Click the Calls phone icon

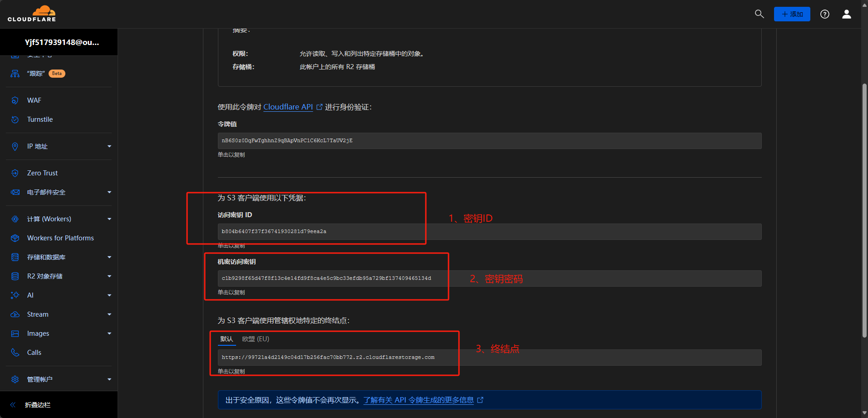click(15, 353)
